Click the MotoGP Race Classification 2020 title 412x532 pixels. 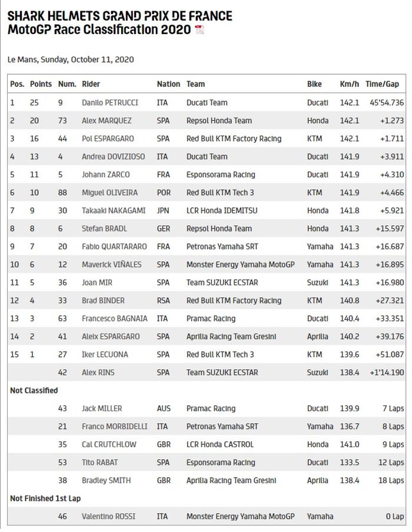[x=99, y=29]
